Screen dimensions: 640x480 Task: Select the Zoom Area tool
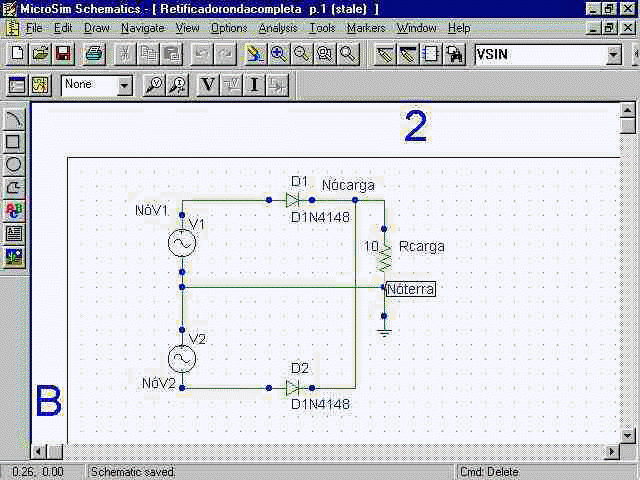pos(325,54)
